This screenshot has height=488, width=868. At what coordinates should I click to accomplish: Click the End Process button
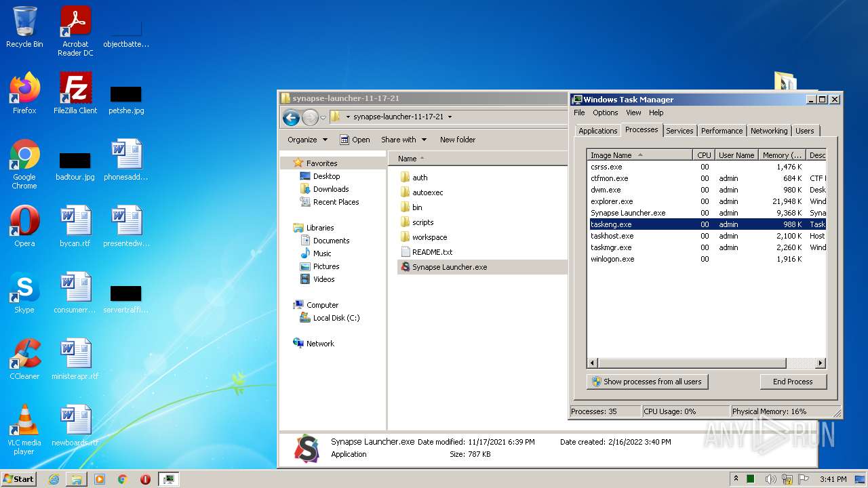pos(793,382)
